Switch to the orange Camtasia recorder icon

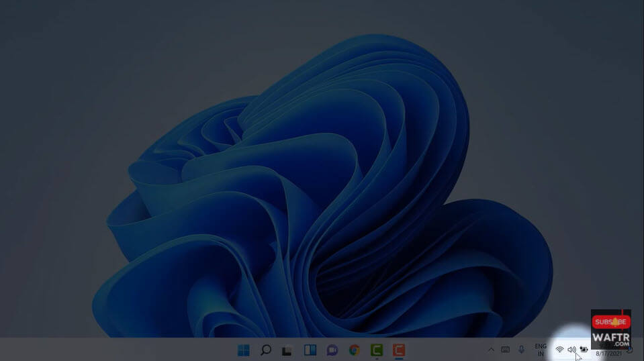[x=399, y=350]
